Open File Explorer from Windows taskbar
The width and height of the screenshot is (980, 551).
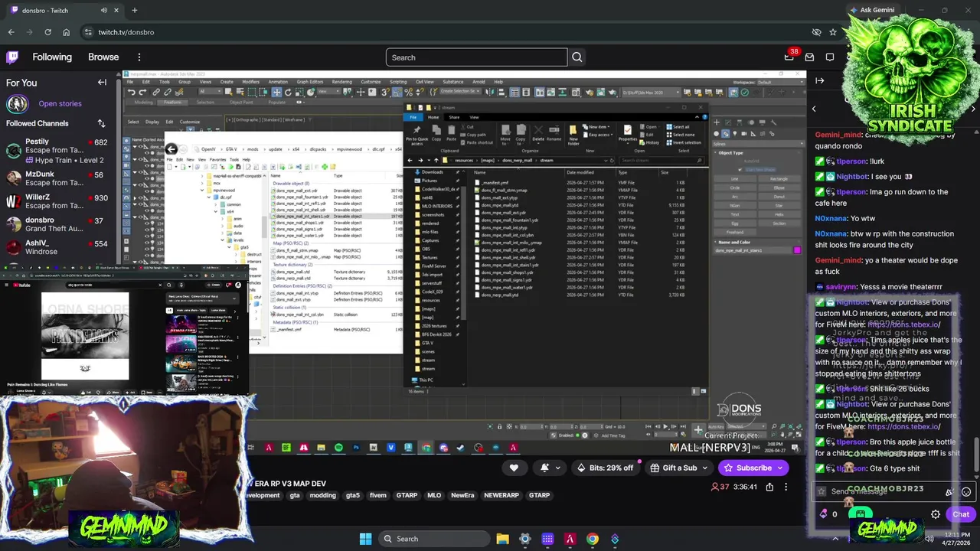[x=502, y=539]
